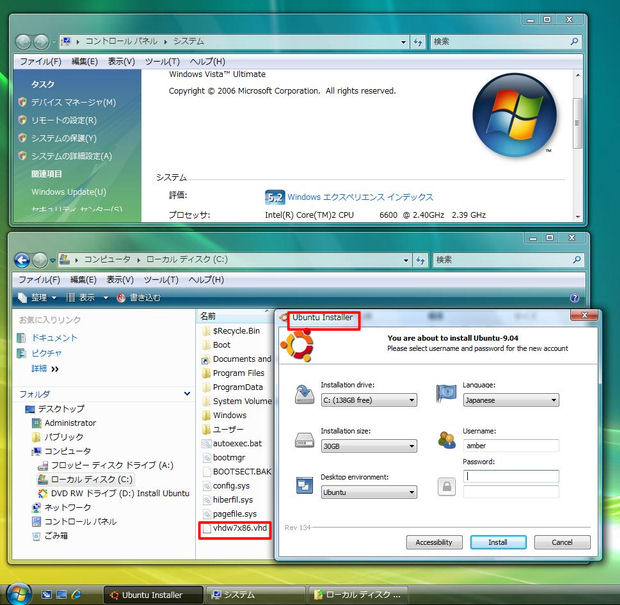
Task: Open ドキュメント favorite link
Action: click(x=54, y=338)
